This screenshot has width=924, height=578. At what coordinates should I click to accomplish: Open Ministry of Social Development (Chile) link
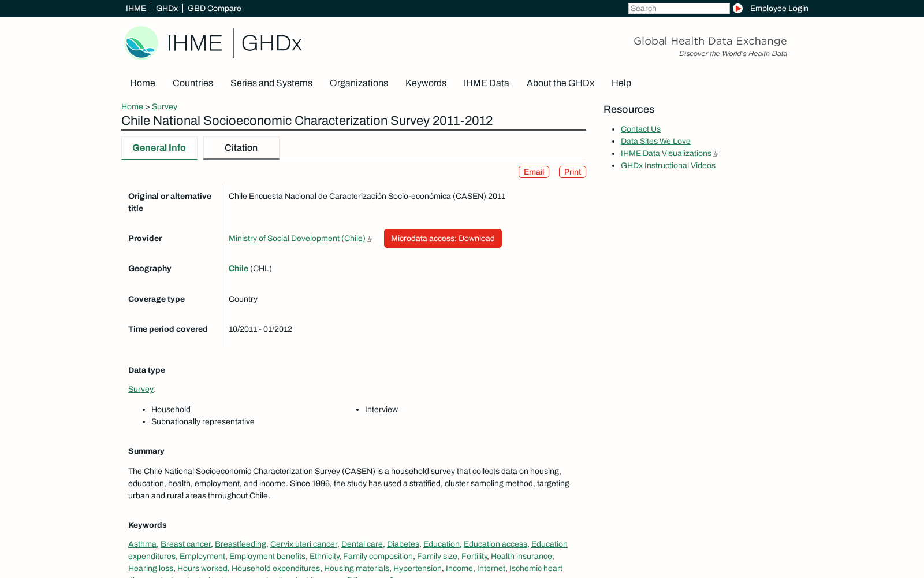pos(297,238)
